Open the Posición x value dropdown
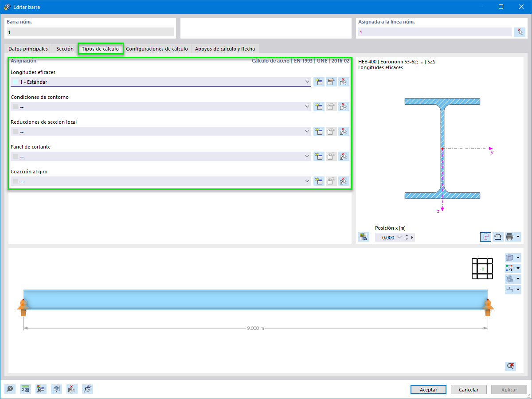The image size is (532, 399). pos(399,237)
